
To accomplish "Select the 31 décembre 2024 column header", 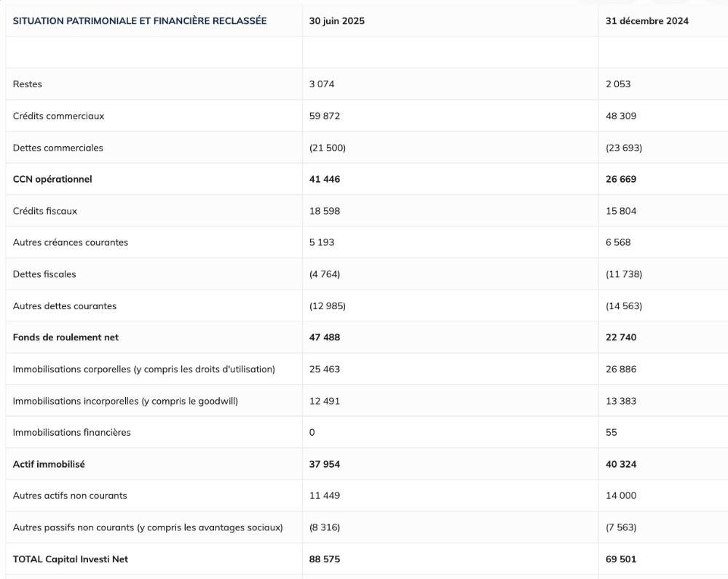I will click(647, 21).
